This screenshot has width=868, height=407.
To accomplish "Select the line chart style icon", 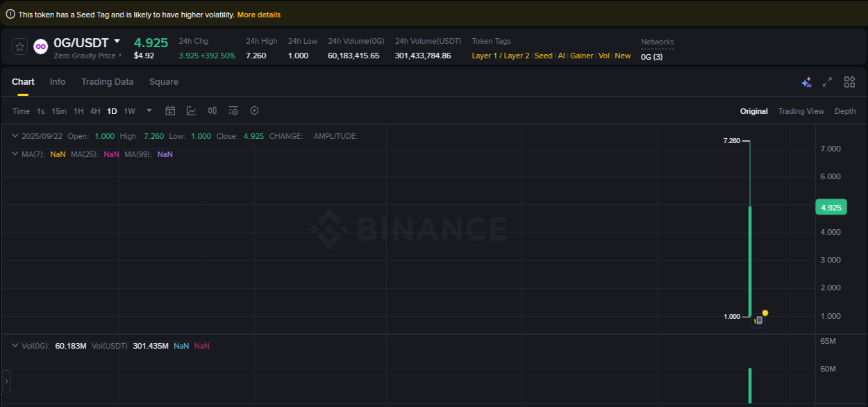I will [x=191, y=110].
